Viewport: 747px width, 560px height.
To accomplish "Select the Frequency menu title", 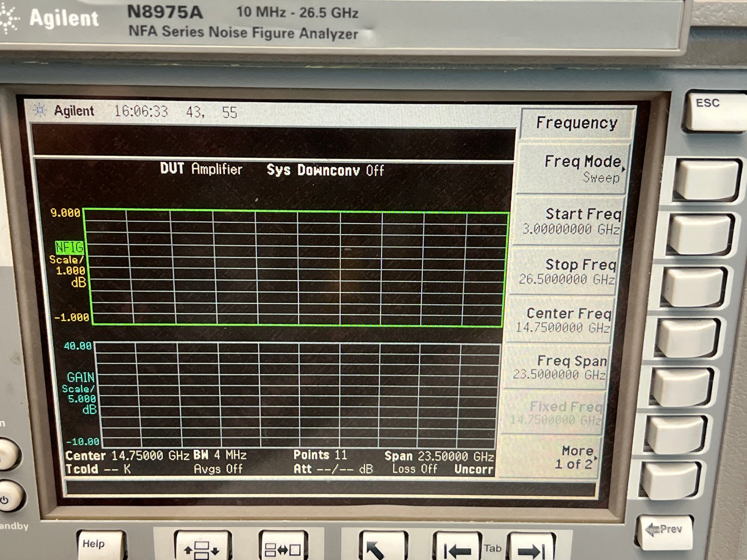I will pos(577,123).
